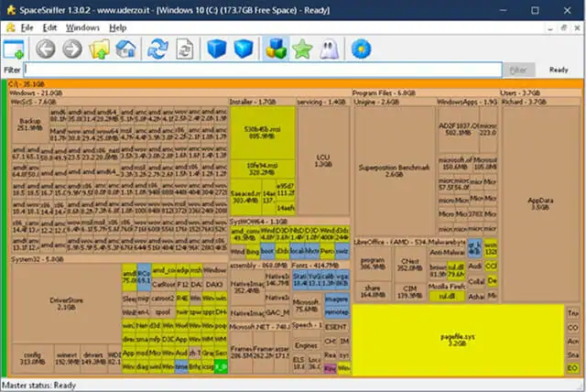Click the rescan document icon
586x392 pixels.
(185, 49)
